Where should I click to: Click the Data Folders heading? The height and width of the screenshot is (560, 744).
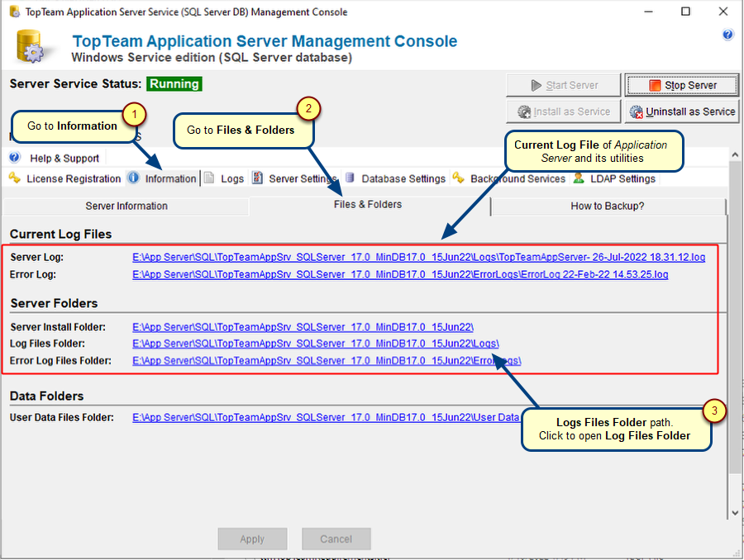click(x=47, y=396)
